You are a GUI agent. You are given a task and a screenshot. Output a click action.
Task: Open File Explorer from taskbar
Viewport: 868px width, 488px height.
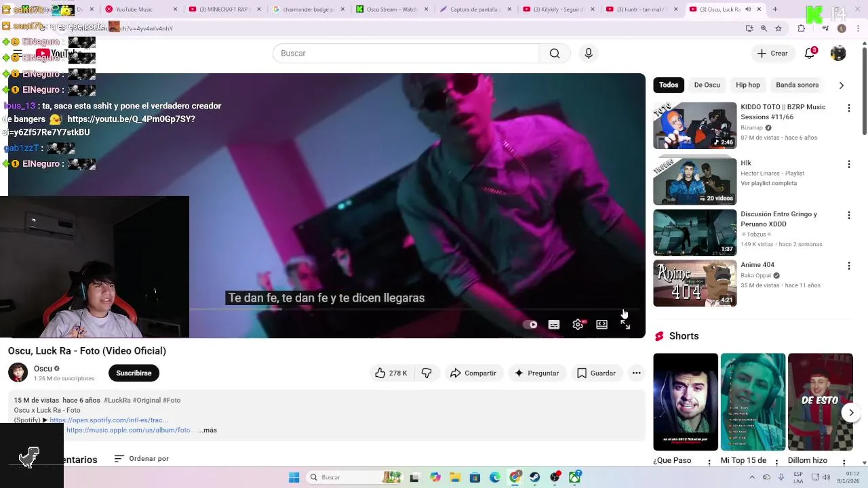[455, 477]
